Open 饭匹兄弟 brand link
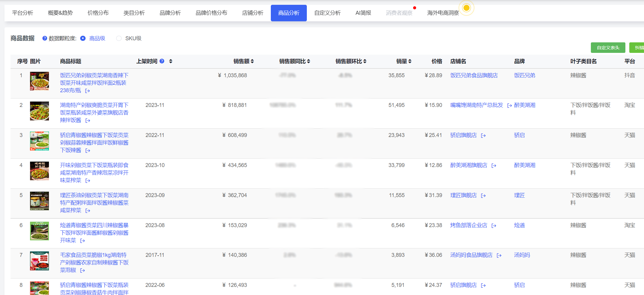644x295 pixels. click(x=525, y=75)
